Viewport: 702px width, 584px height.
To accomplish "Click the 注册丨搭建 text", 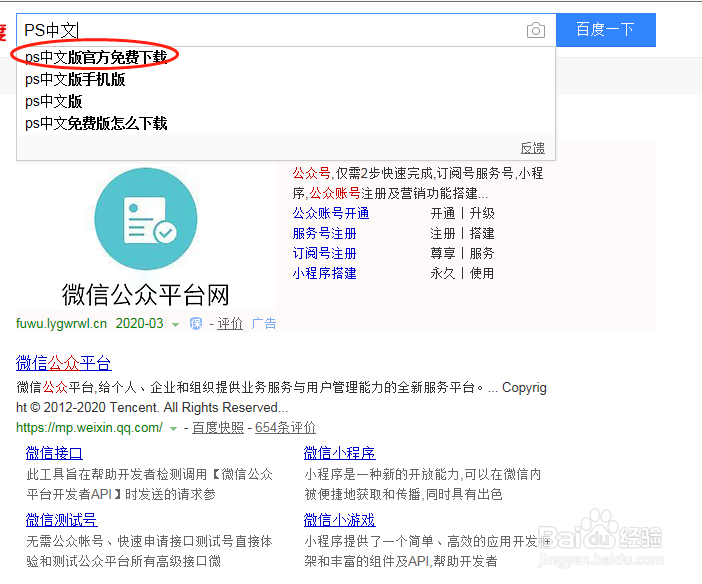I will coord(462,233).
